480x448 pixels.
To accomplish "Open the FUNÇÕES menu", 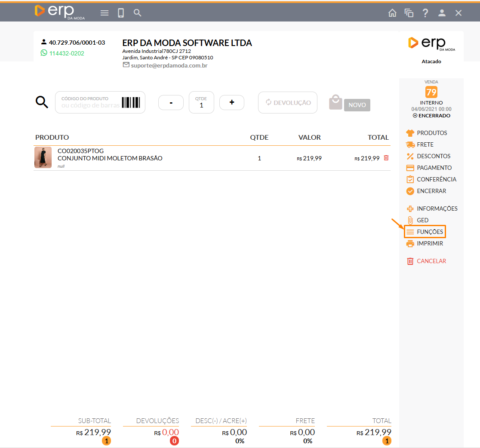I will (425, 232).
